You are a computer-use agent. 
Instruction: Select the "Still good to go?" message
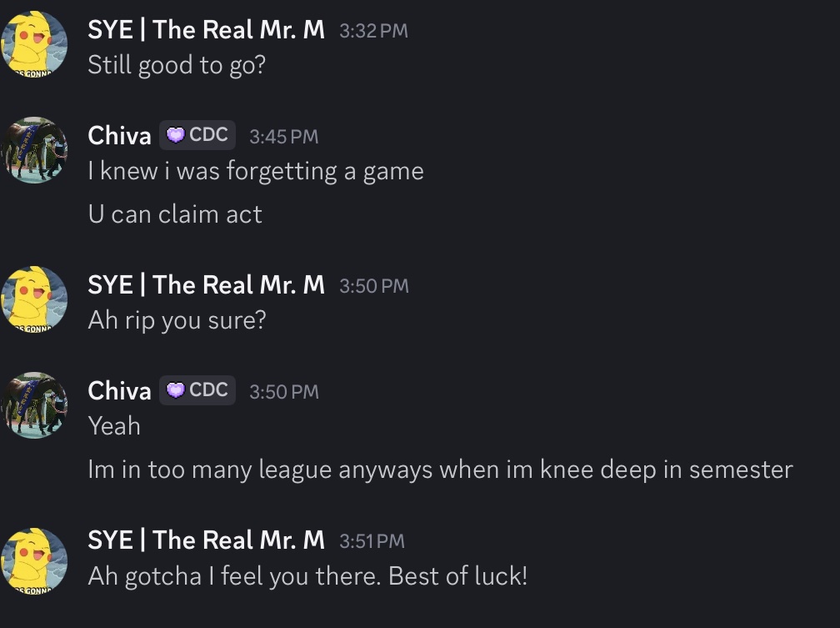176,65
